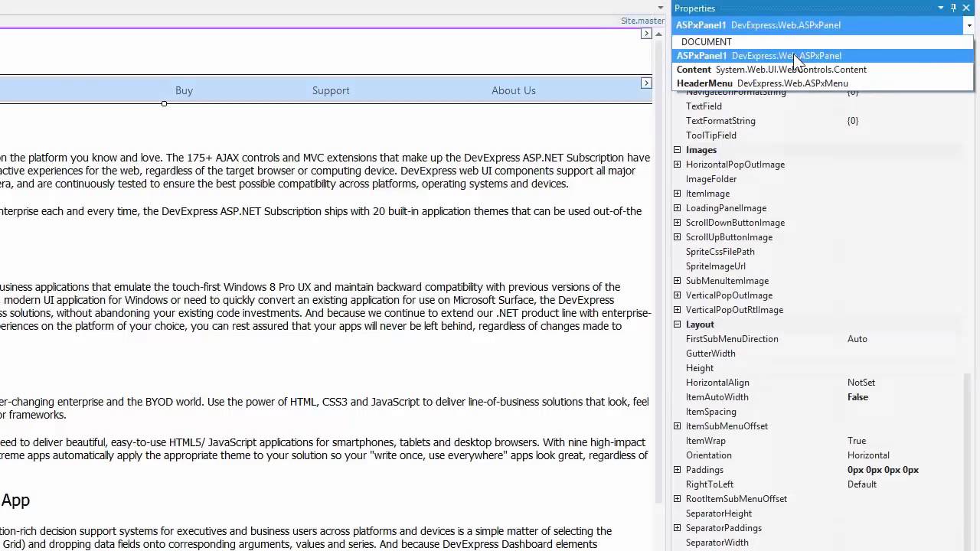980x551 pixels.
Task: Select TextFormatString property name
Action: [720, 121]
